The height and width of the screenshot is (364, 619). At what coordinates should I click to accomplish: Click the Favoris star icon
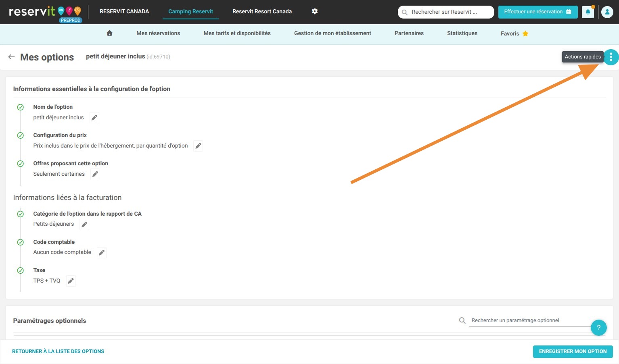click(525, 33)
